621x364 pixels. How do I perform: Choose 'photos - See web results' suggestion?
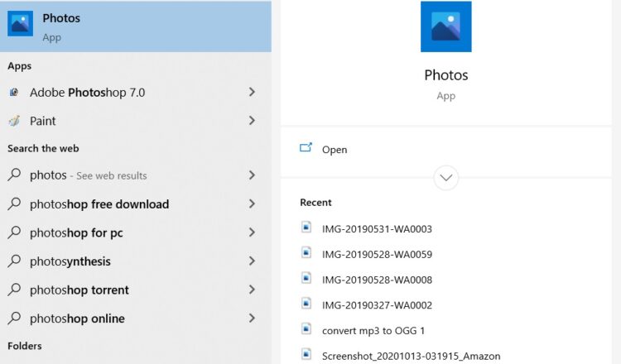(x=136, y=175)
